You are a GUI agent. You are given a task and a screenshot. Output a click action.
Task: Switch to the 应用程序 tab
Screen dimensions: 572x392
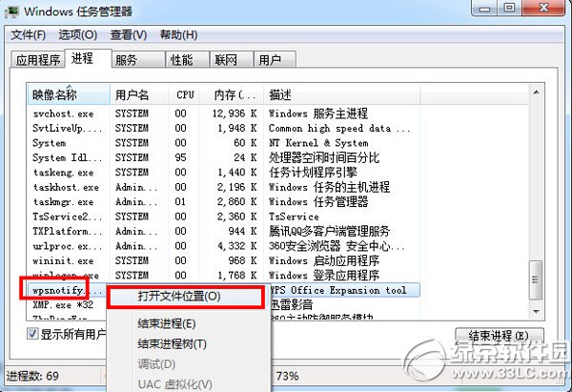pos(37,61)
